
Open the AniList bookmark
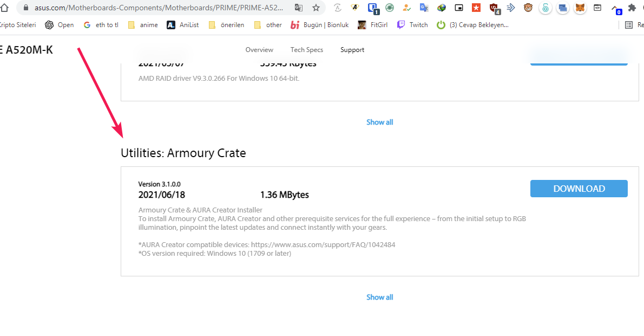183,25
